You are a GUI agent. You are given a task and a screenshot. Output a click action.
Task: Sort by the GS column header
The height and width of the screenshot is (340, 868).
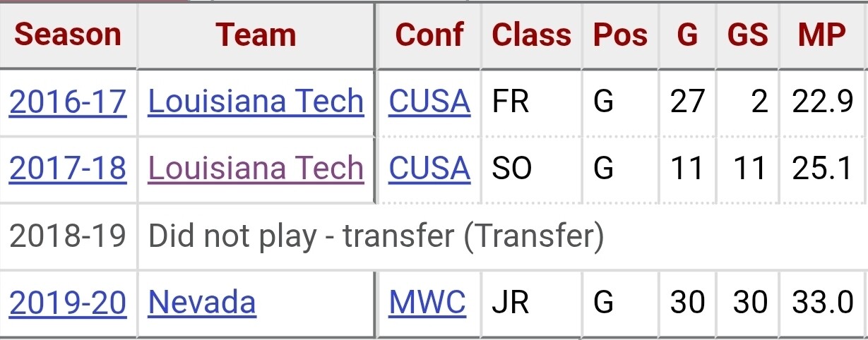coord(748,35)
